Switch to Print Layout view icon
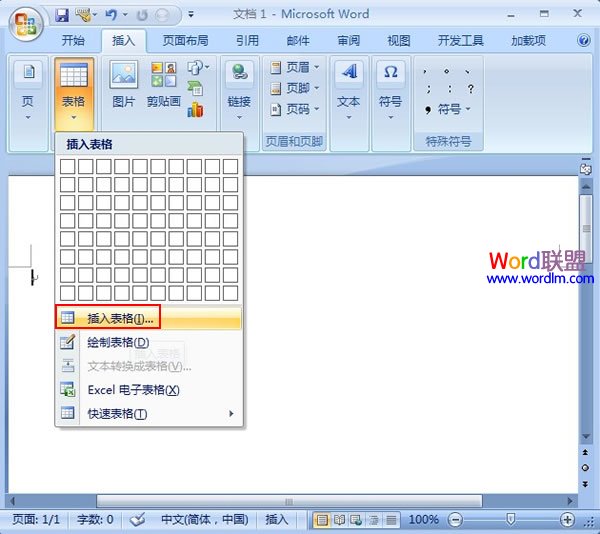 [322, 520]
